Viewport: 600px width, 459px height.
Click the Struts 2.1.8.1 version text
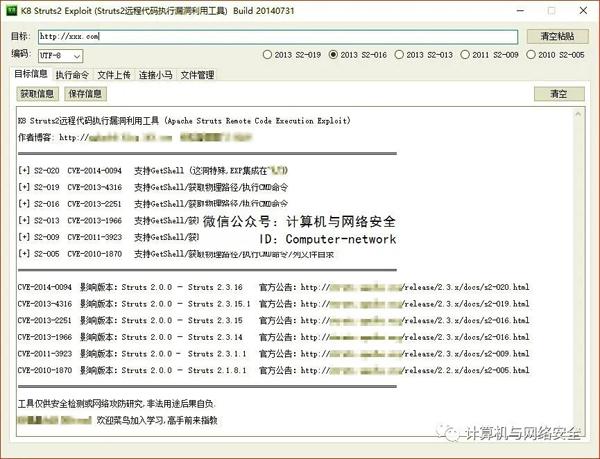tap(217, 370)
